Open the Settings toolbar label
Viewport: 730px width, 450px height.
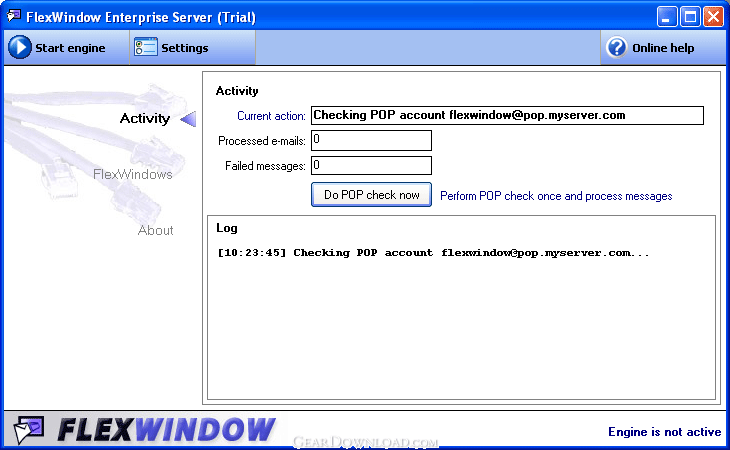[185, 48]
